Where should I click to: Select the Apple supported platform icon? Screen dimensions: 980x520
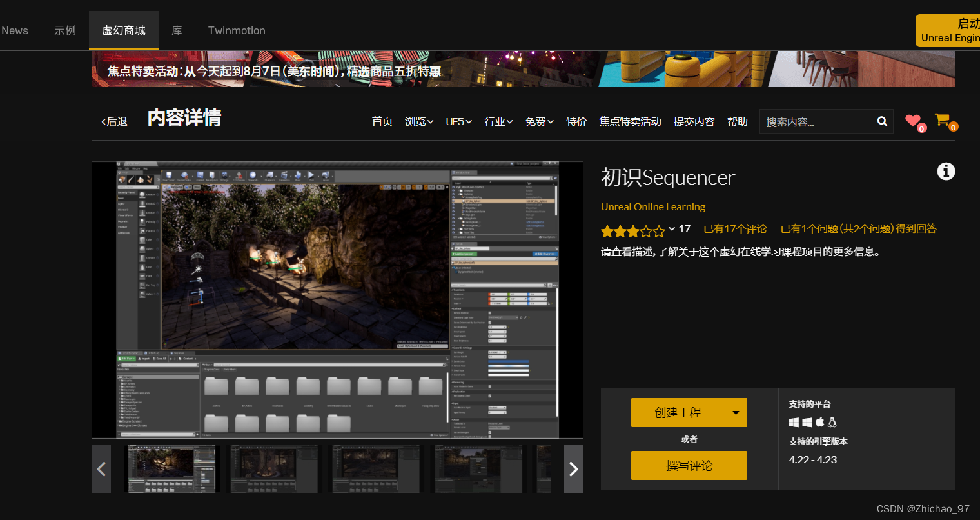tap(819, 422)
